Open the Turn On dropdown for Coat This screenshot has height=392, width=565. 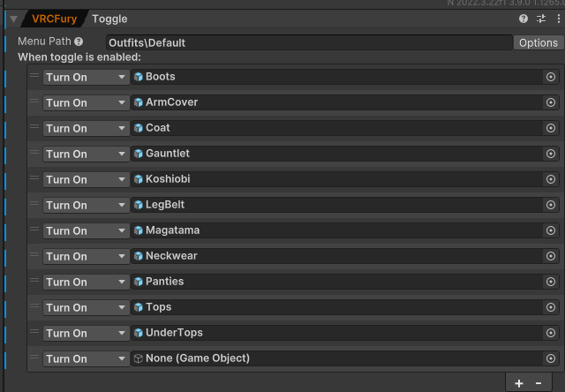(x=87, y=128)
